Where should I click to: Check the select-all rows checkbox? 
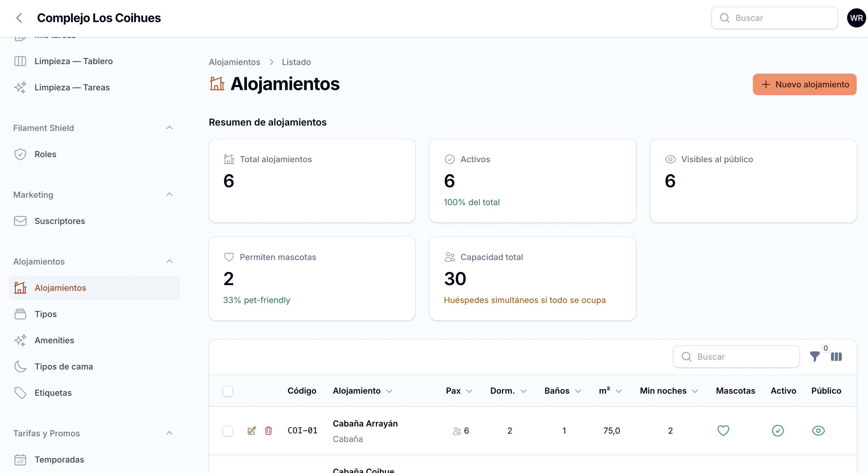point(228,391)
